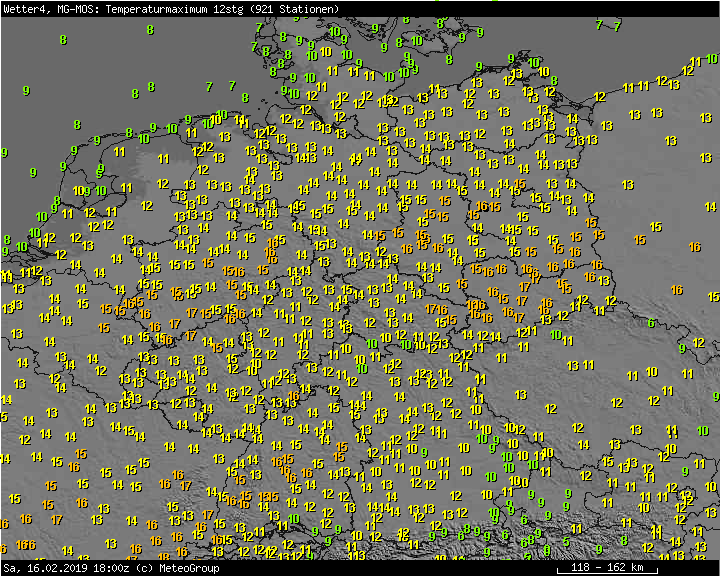Select the yellow 10 in the top-right corner
720x576 pixels.
coord(711,58)
